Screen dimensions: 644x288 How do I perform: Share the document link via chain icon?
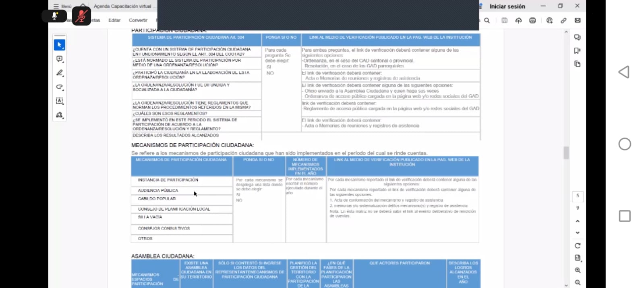click(x=563, y=21)
